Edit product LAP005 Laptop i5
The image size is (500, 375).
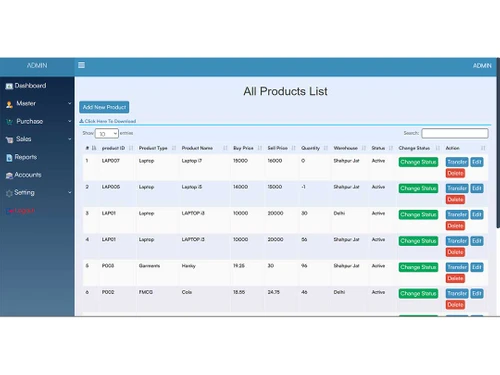[477, 188]
